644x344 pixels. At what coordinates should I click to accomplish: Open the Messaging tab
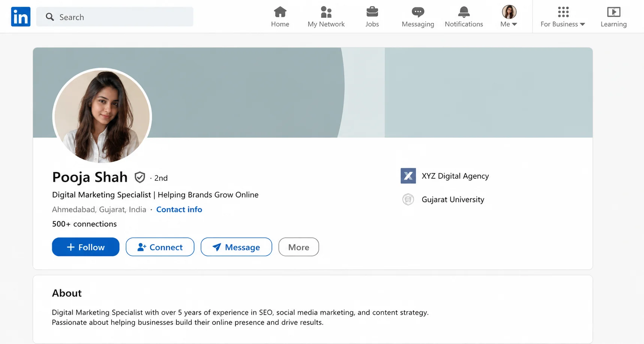pos(418,17)
